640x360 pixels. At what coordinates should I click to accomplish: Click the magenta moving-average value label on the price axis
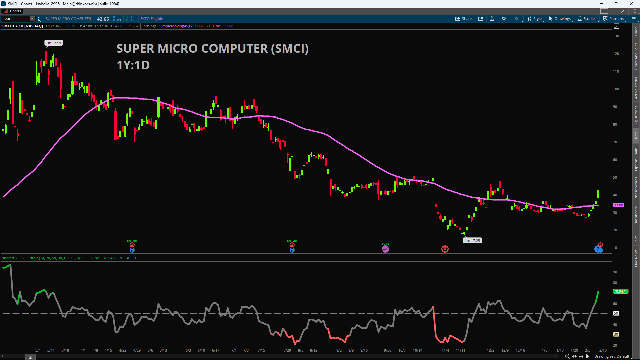coord(618,205)
